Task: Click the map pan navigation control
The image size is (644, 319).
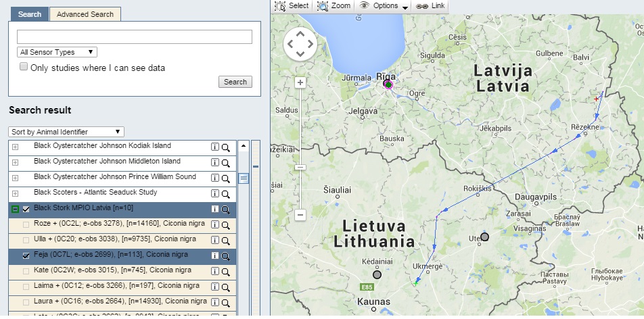Action: (300, 44)
